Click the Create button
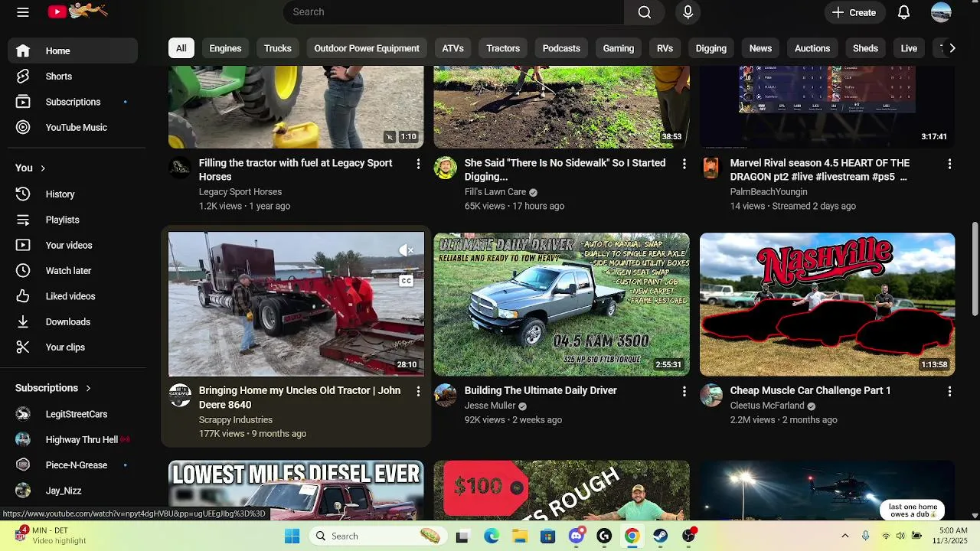 [854, 12]
